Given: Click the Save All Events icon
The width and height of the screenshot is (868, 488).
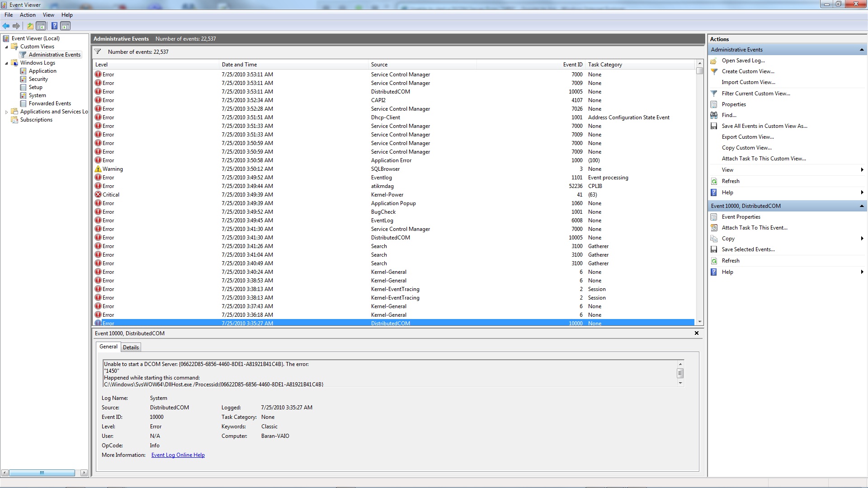Looking at the screenshot, I should coord(714,126).
